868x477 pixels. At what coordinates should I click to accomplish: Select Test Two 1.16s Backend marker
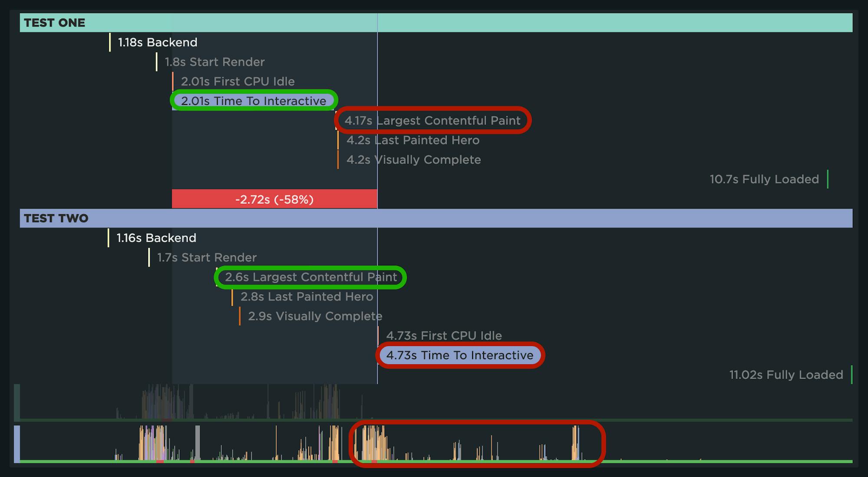[156, 238]
